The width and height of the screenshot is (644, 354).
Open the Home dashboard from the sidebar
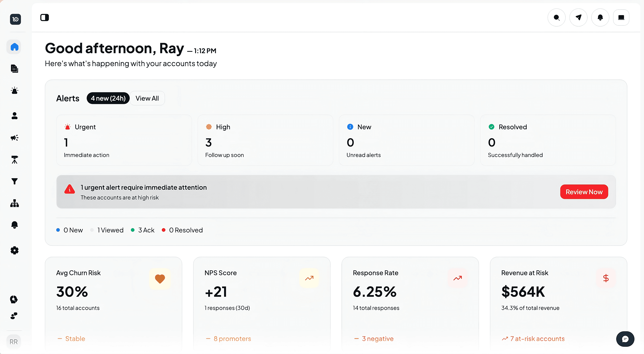(14, 47)
